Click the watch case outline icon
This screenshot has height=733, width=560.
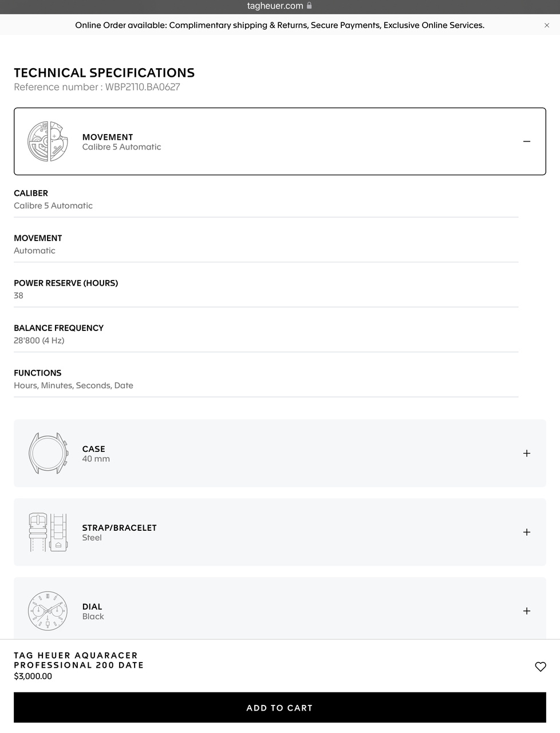click(48, 453)
